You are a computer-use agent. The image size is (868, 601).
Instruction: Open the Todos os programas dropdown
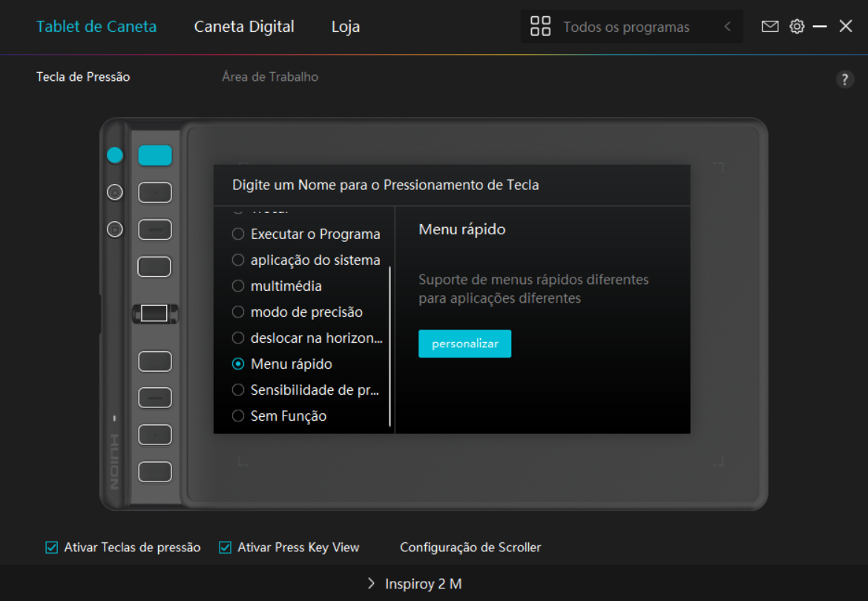pos(626,27)
